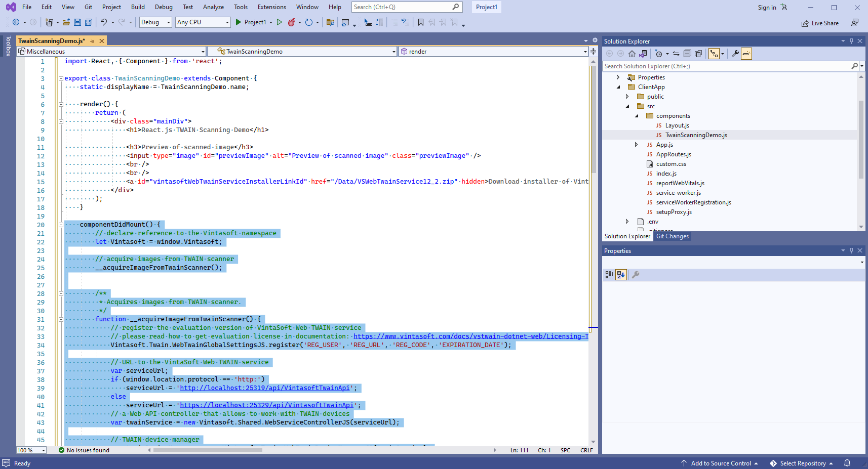This screenshot has height=469, width=868.
Task: Open the TwainScanningDemo class navigation dropdown
Action: tap(302, 51)
